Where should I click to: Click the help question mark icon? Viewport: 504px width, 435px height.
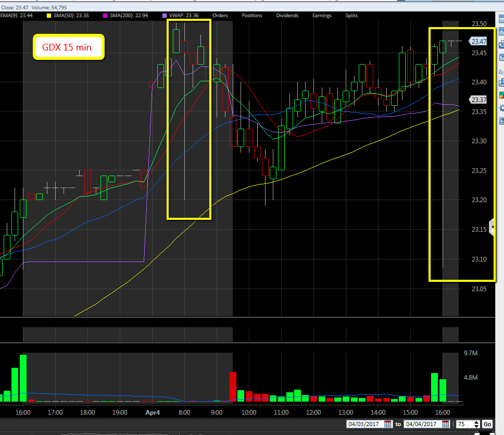[x=501, y=121]
